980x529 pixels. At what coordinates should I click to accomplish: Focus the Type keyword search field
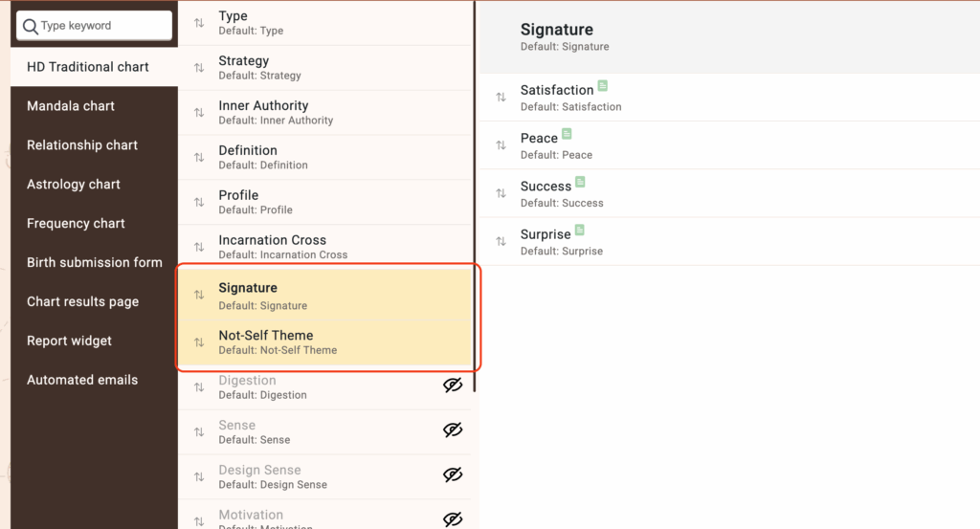coord(101,26)
